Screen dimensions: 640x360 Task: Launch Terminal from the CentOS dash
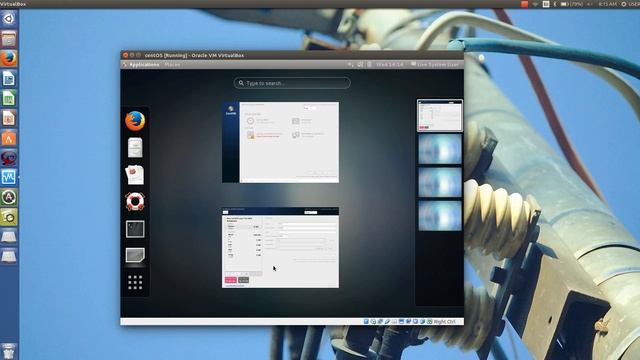tap(135, 229)
